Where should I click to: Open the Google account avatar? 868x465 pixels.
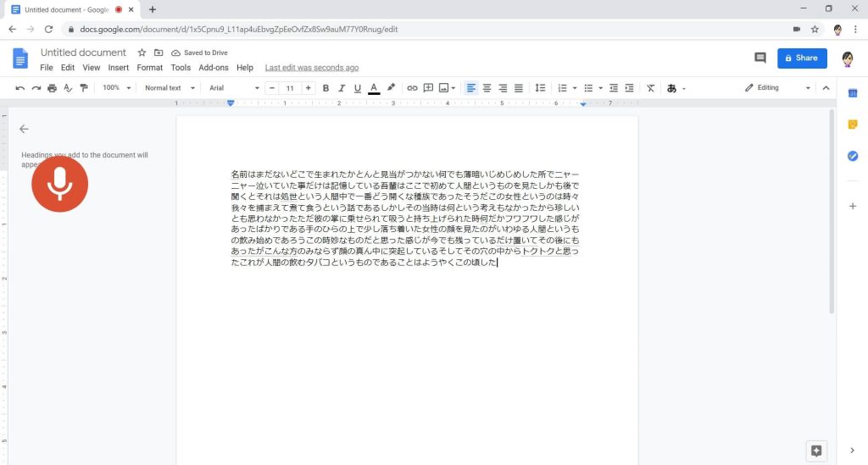[x=848, y=58]
